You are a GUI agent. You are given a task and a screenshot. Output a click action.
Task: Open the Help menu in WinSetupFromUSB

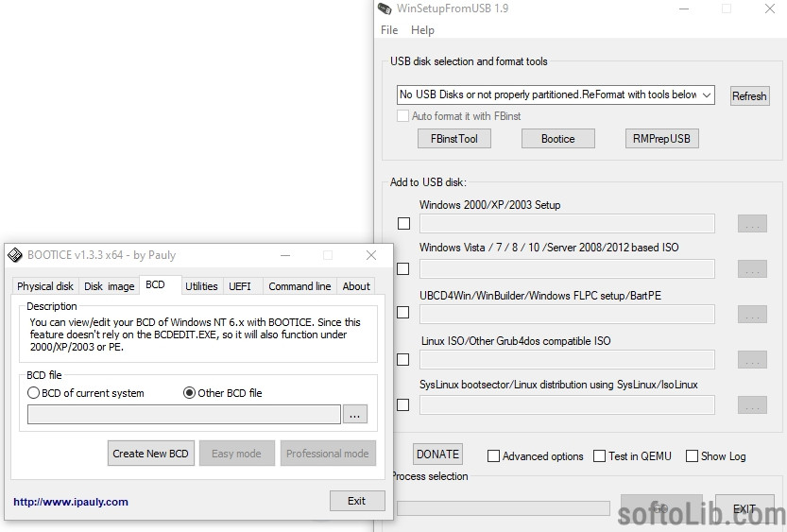coord(422,30)
